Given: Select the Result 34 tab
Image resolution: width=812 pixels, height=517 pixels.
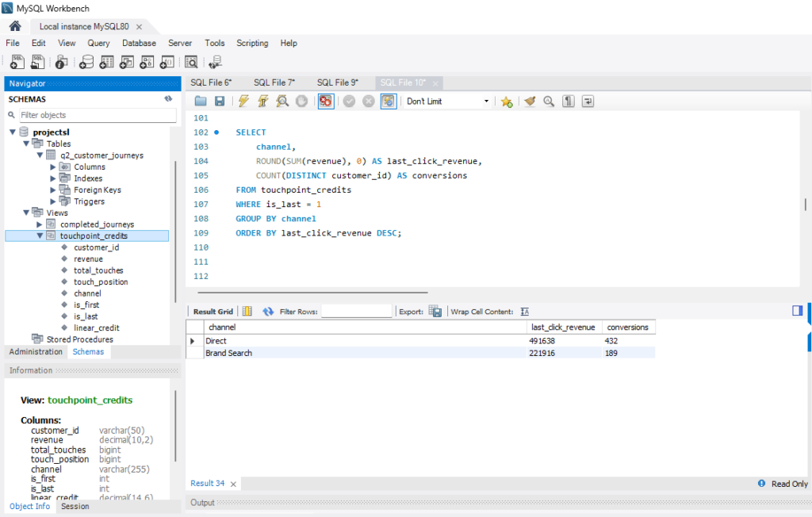Looking at the screenshot, I should (x=207, y=484).
